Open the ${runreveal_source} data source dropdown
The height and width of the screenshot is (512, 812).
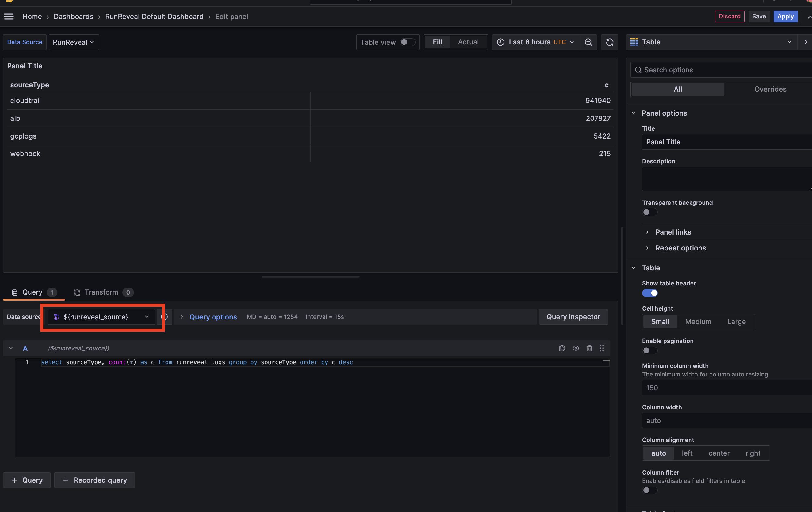(x=101, y=317)
